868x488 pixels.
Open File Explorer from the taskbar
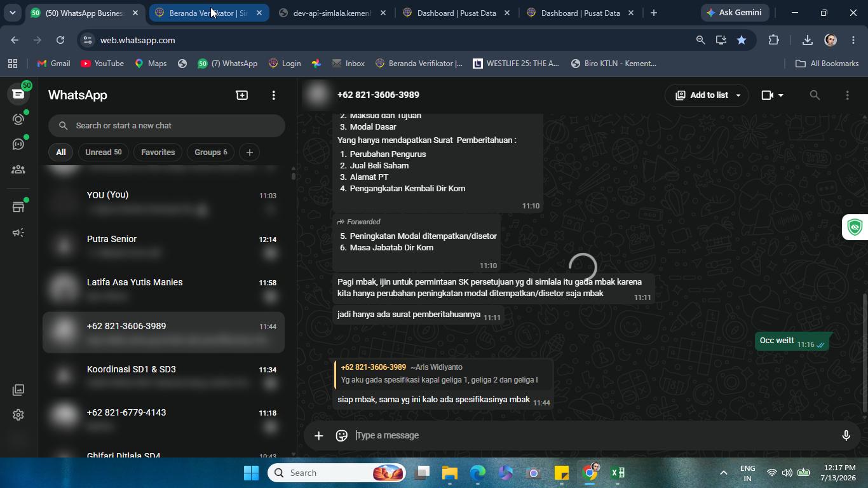tap(450, 473)
